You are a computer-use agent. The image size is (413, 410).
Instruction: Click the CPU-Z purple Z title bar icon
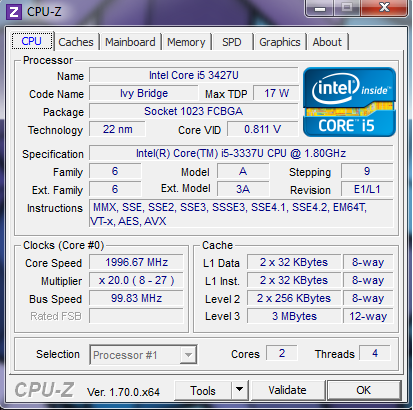tap(14, 12)
